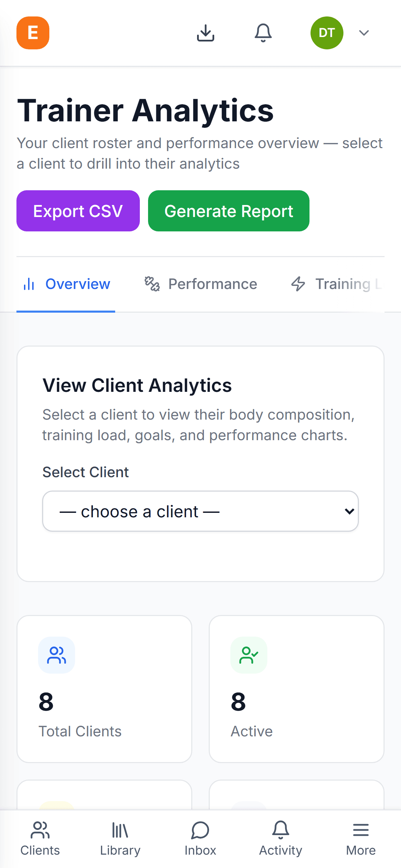Open Inbox chat bubble in navigation

[x=200, y=839]
